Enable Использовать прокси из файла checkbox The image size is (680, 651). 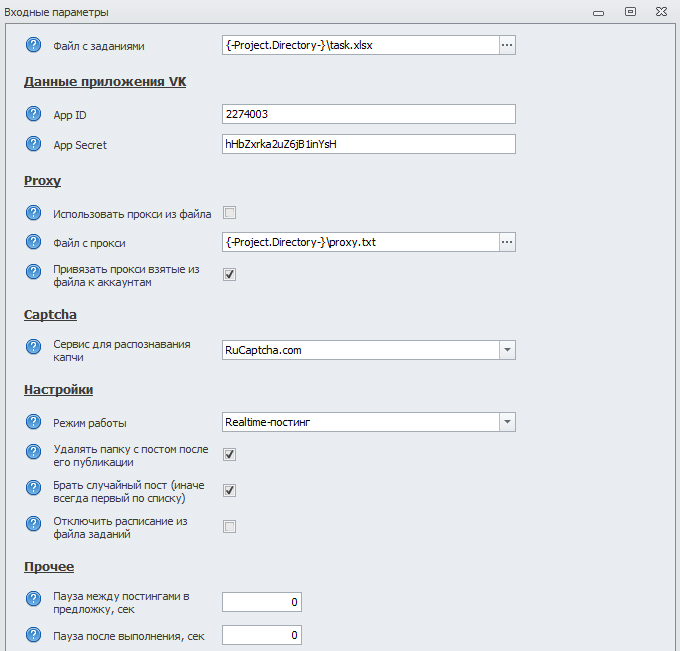(229, 213)
